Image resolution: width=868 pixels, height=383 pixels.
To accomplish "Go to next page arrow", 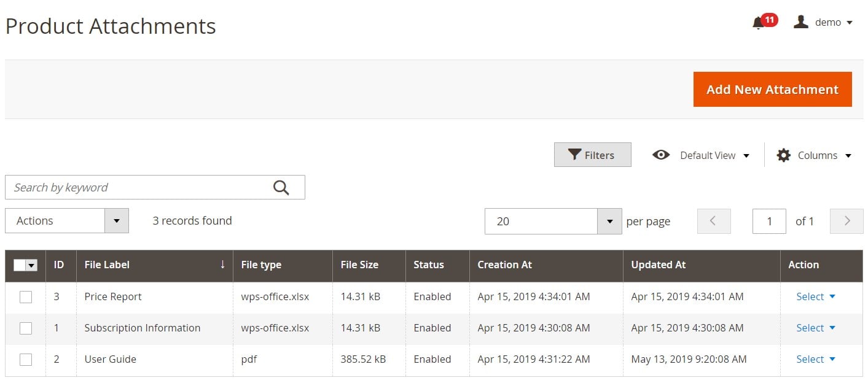I will [846, 221].
